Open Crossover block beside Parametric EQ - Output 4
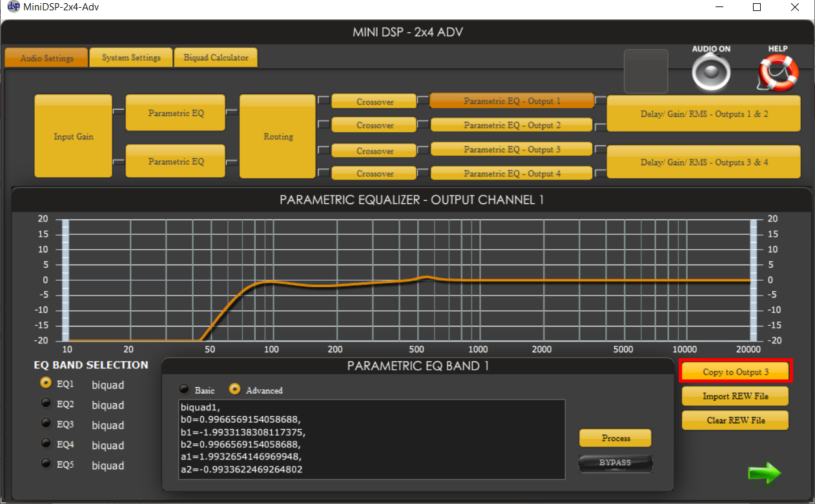This screenshot has height=504, width=815. tap(375, 174)
